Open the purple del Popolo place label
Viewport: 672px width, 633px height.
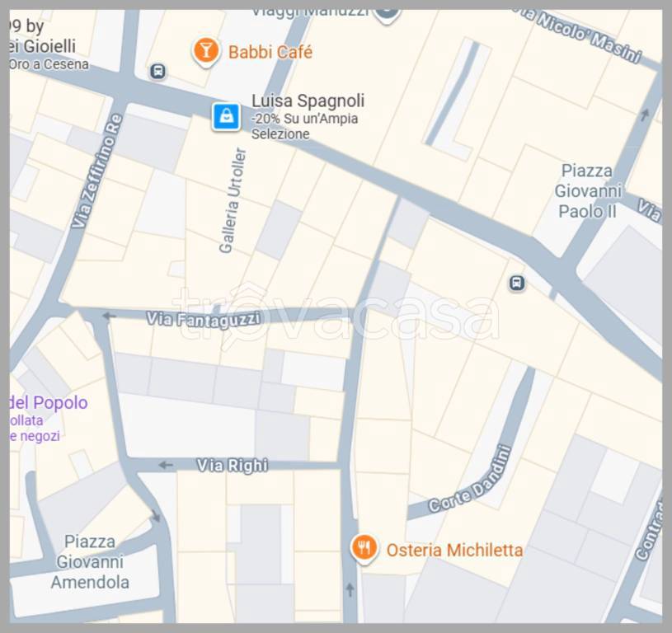click(x=48, y=402)
